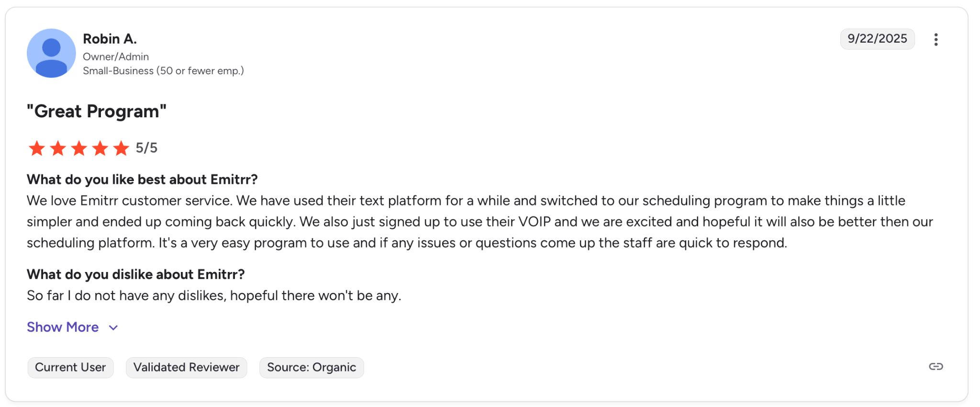This screenshot has height=407, width=980.
Task: Click the fourth rating star
Action: (x=100, y=148)
